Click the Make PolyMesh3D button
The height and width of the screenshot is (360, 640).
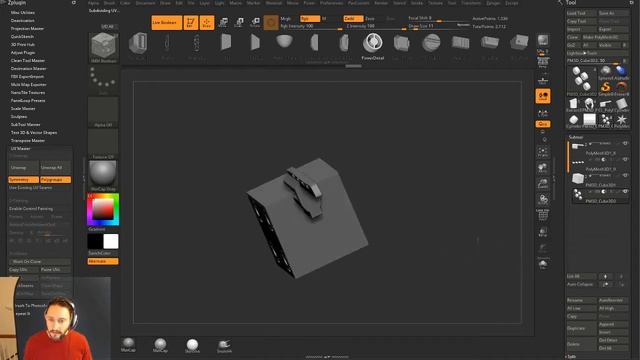point(605,37)
